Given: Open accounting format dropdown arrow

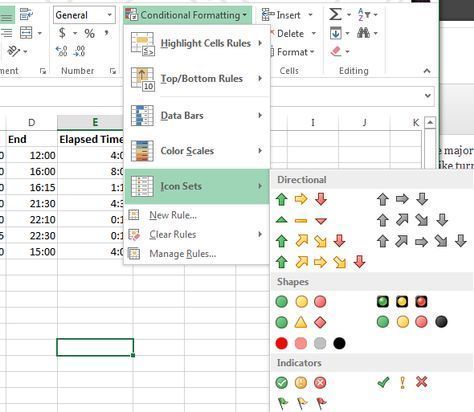Looking at the screenshot, I should 75,33.
